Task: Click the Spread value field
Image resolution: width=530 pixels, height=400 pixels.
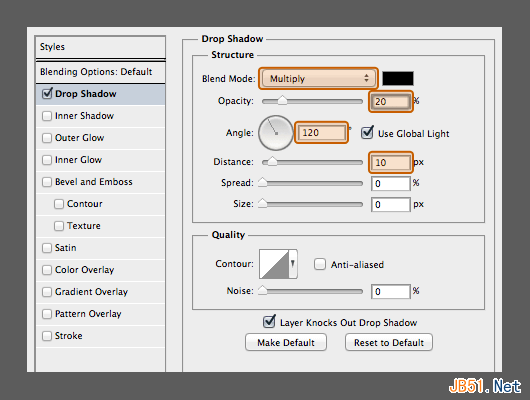Action: (x=391, y=184)
